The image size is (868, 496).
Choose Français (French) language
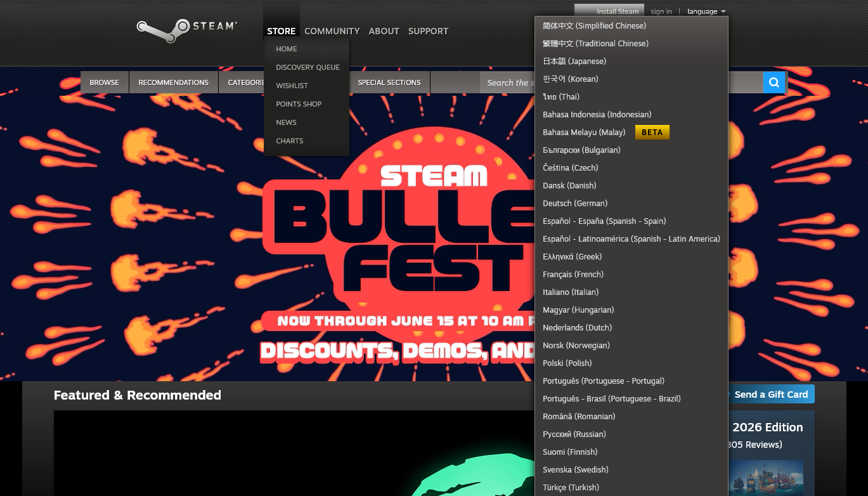tap(632, 275)
